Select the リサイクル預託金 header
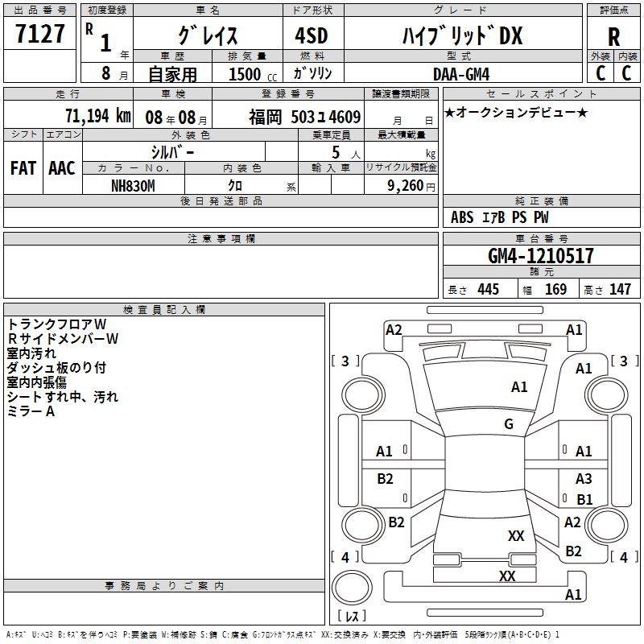The image size is (644, 644). point(401,167)
